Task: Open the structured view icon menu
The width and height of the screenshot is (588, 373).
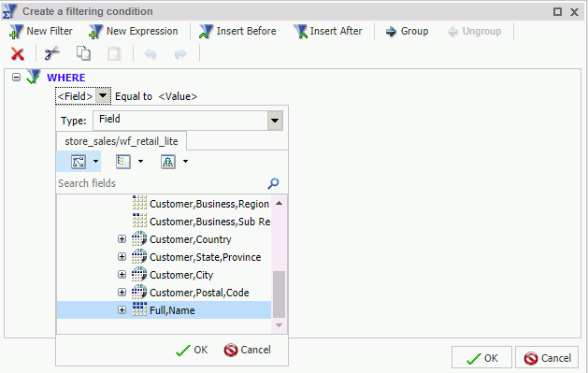Action: [x=95, y=162]
